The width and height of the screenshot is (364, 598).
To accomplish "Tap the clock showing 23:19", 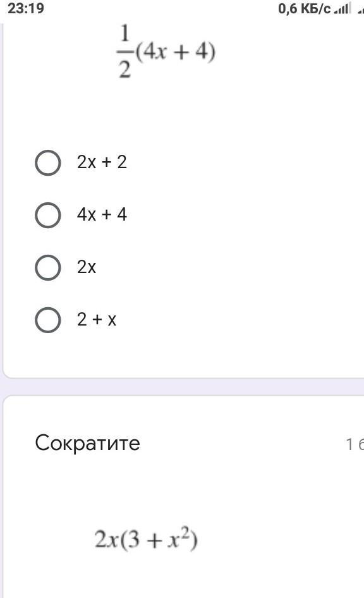I will (26, 8).
